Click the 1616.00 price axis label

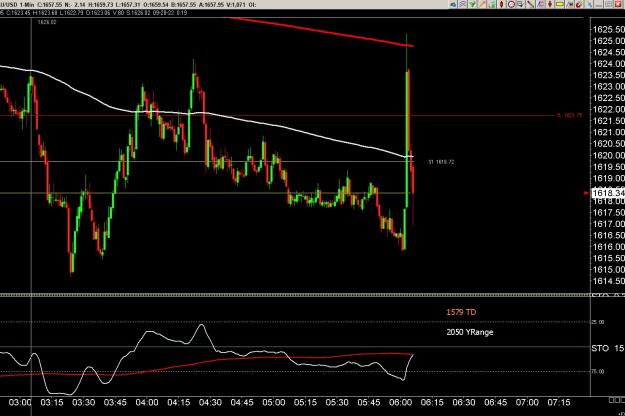pyautogui.click(x=609, y=247)
